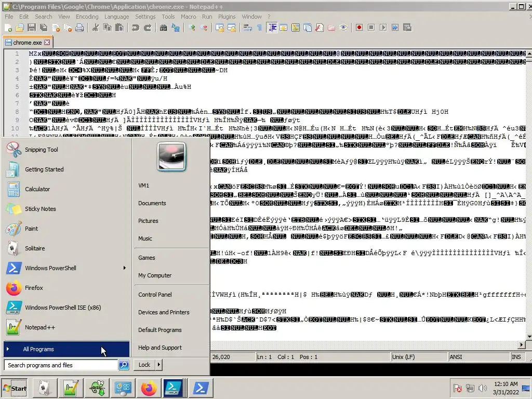The width and height of the screenshot is (532, 399).
Task: Click the Stop macro recording icon
Action: 371,28
